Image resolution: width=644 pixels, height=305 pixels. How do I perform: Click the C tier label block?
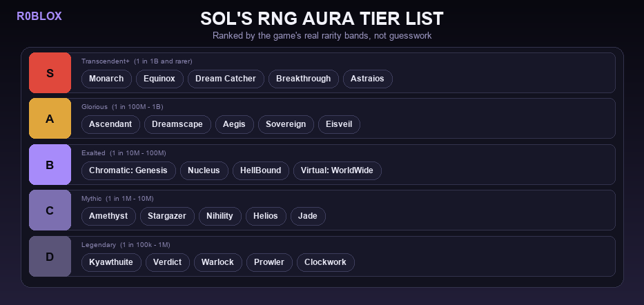[50, 210]
